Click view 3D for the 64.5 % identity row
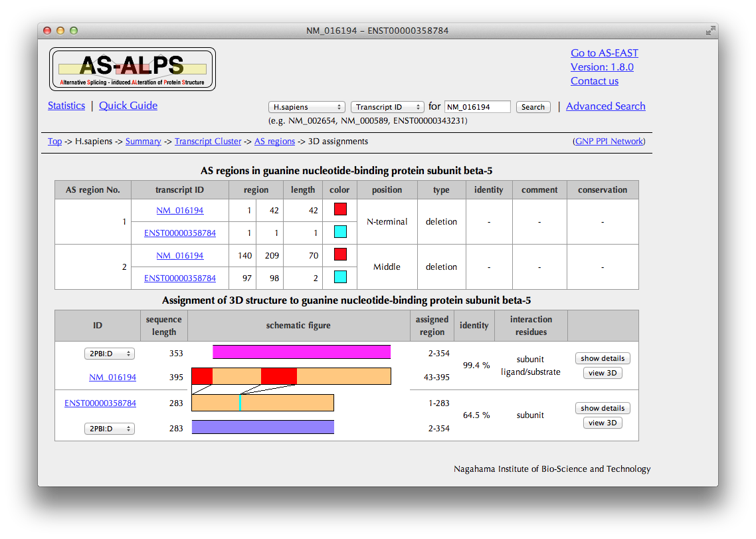Viewport: 756px width, 539px height. (x=603, y=423)
